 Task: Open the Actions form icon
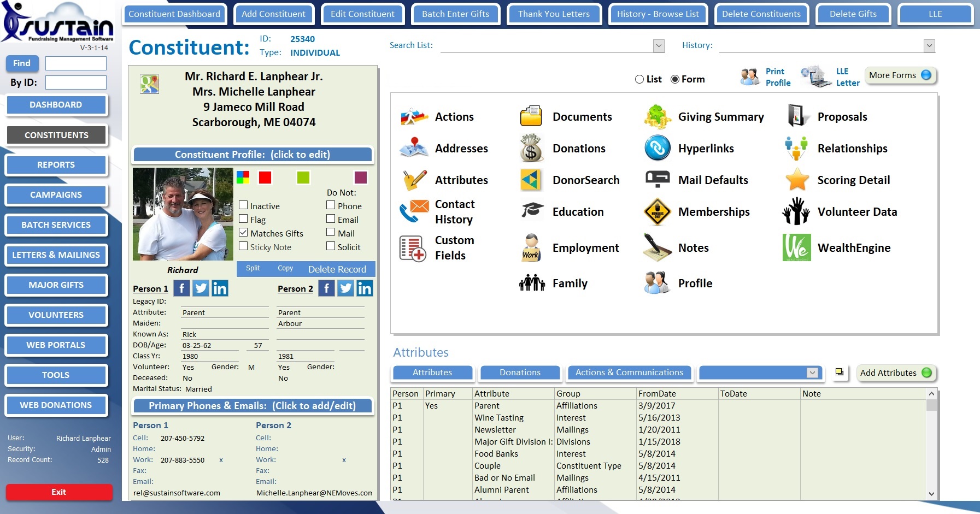pos(414,117)
